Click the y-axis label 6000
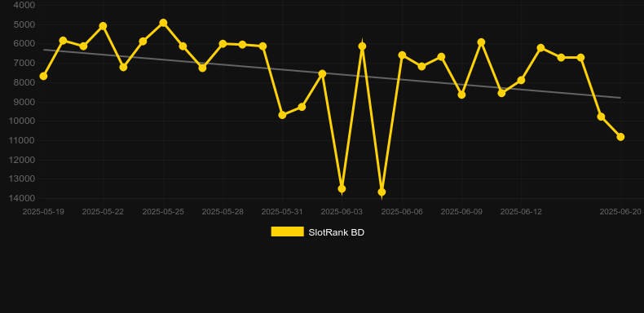The image size is (644, 313). tap(24, 43)
